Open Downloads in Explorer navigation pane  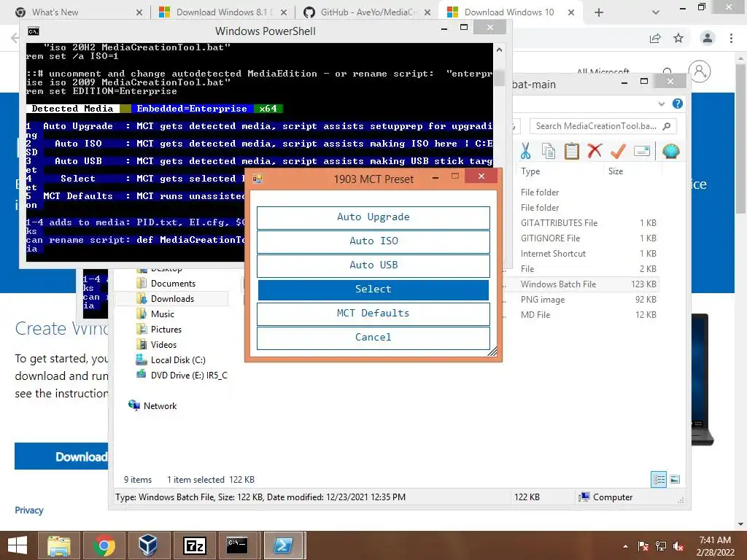(172, 298)
